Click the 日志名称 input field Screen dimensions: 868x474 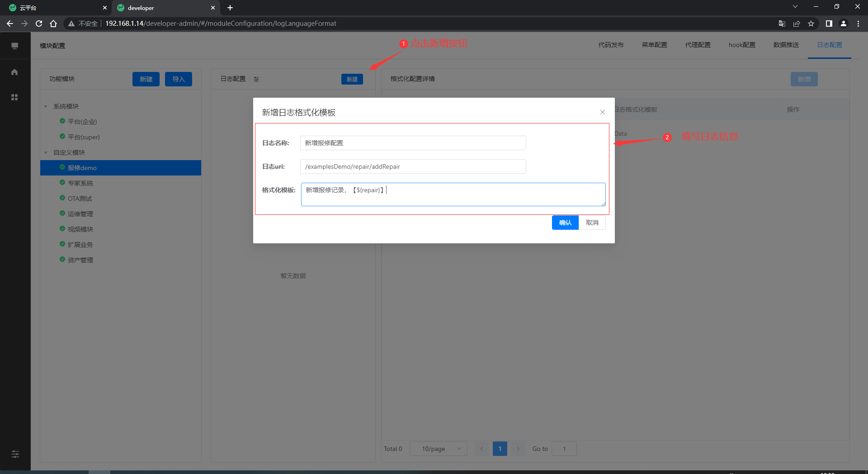point(413,143)
